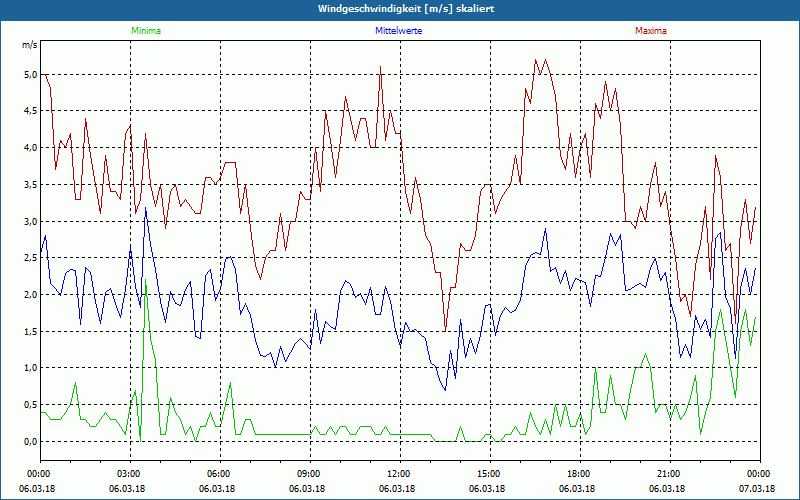This screenshot has width=800, height=500.
Task: Click the 15:00 time axis label
Action: 490,474
